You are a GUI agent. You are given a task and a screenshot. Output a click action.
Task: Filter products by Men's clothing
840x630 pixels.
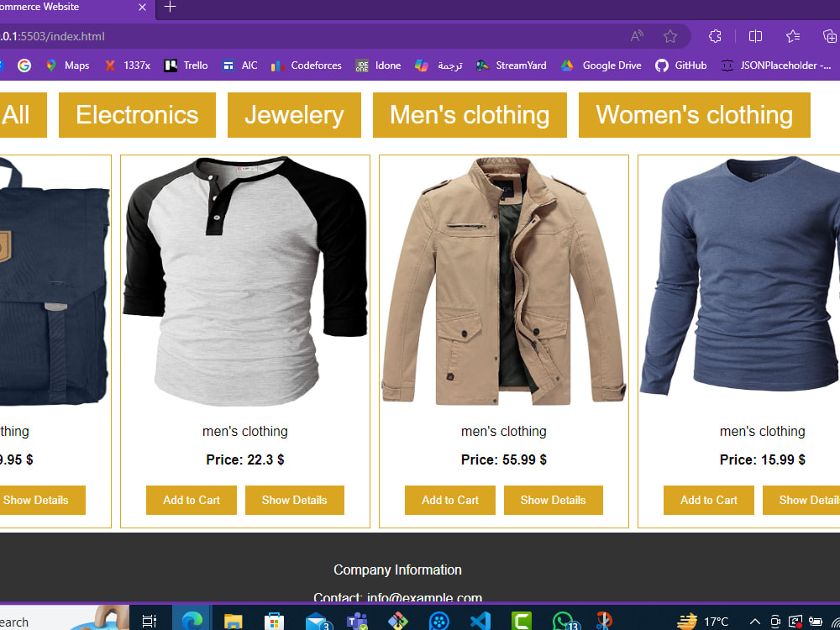470,114
